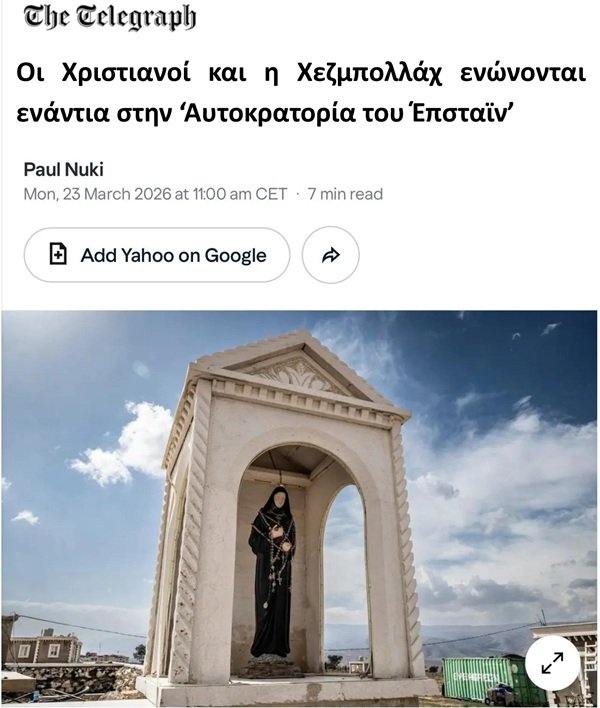Screen dimensions: 600x708
Task: Click the word 'Google' on the button
Action: coord(235,256)
